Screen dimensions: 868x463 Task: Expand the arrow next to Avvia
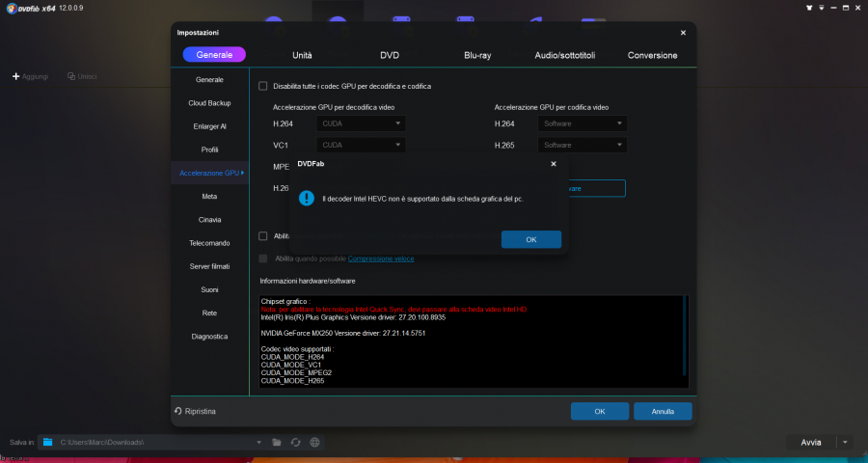(x=845, y=443)
